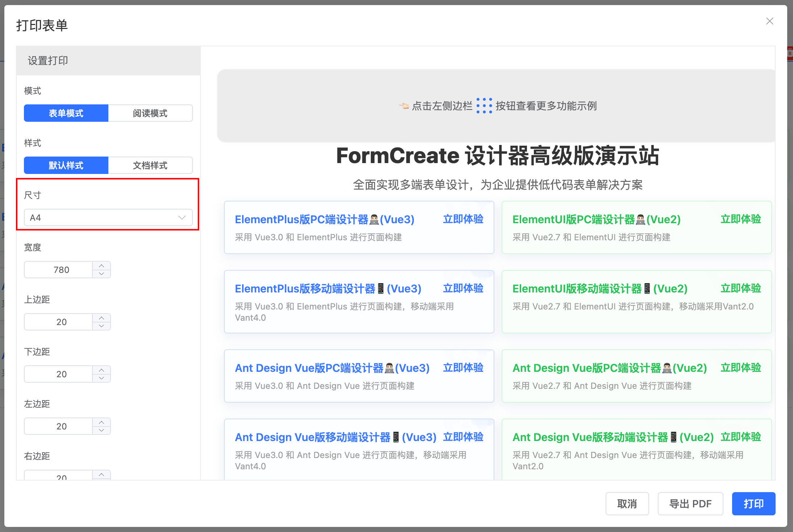Increase 宽度 with up arrow
The image size is (793, 532).
coord(101,266)
